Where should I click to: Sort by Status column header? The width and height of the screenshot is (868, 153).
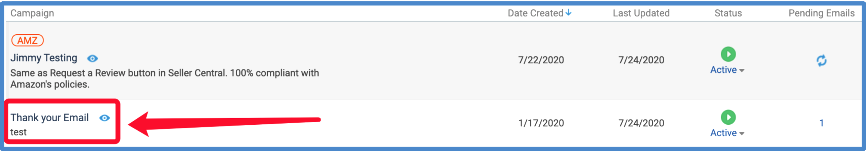[x=729, y=13]
